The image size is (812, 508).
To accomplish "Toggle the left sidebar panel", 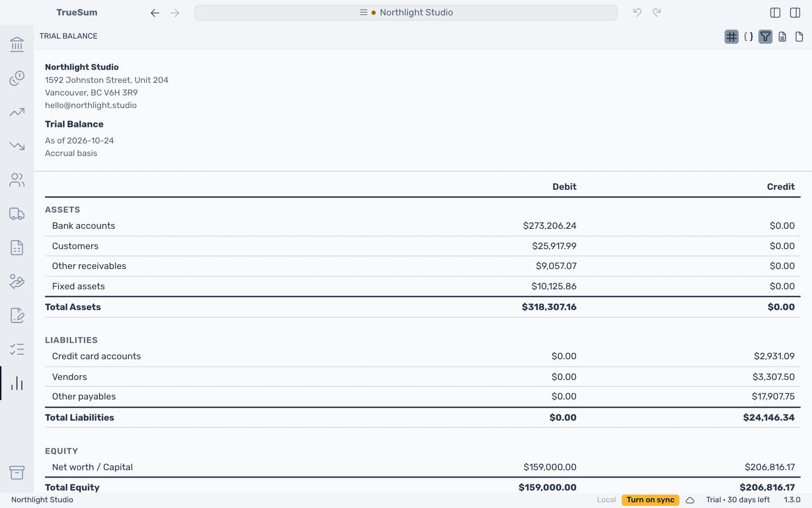I will coord(775,13).
